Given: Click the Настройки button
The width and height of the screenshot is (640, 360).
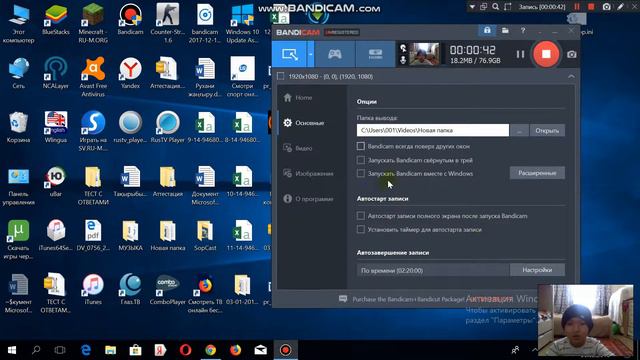Looking at the screenshot, I should (537, 270).
